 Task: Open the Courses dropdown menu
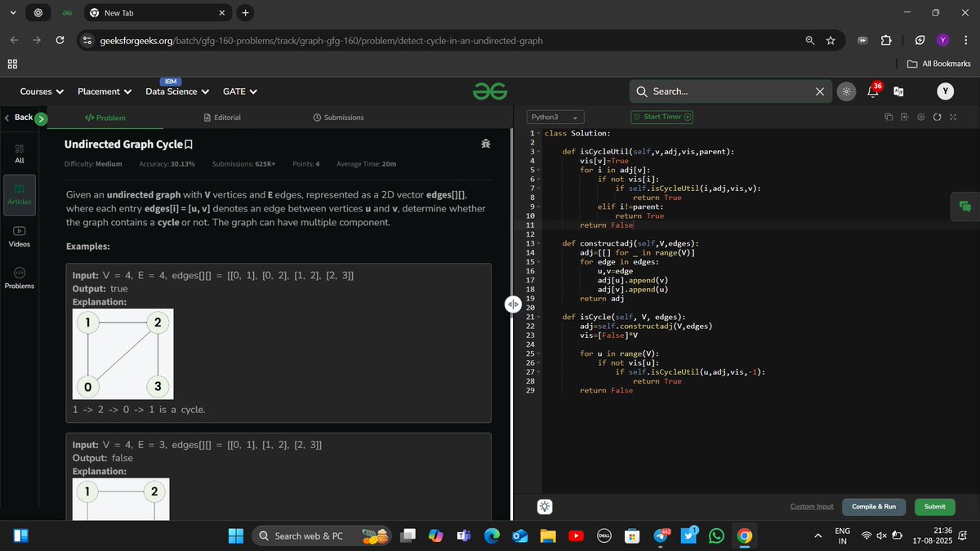click(x=42, y=91)
